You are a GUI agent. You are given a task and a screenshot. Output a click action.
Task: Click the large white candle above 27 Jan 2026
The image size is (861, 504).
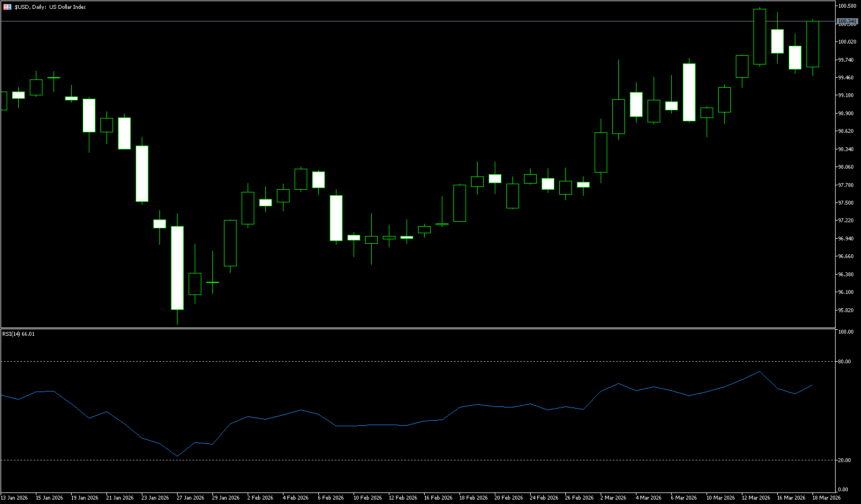177,267
